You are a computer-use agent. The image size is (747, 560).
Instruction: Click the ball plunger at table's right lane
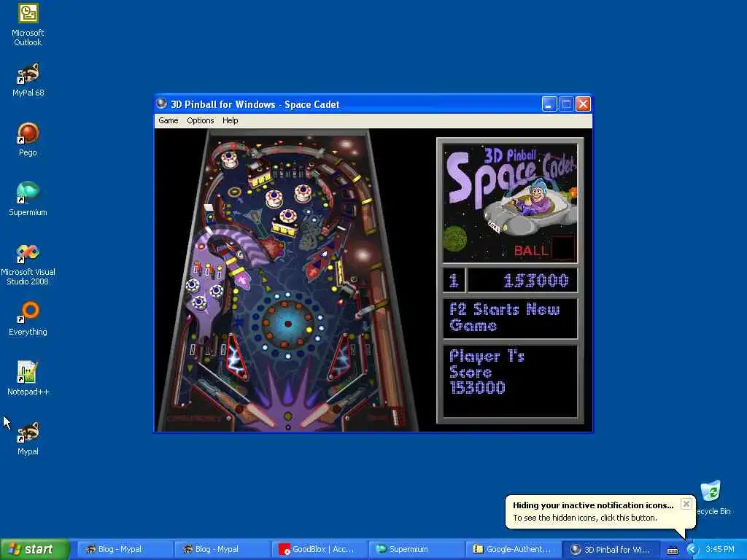coord(395,416)
